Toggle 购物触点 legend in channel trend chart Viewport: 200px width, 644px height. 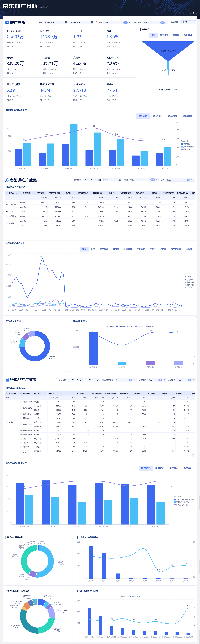pos(189,282)
